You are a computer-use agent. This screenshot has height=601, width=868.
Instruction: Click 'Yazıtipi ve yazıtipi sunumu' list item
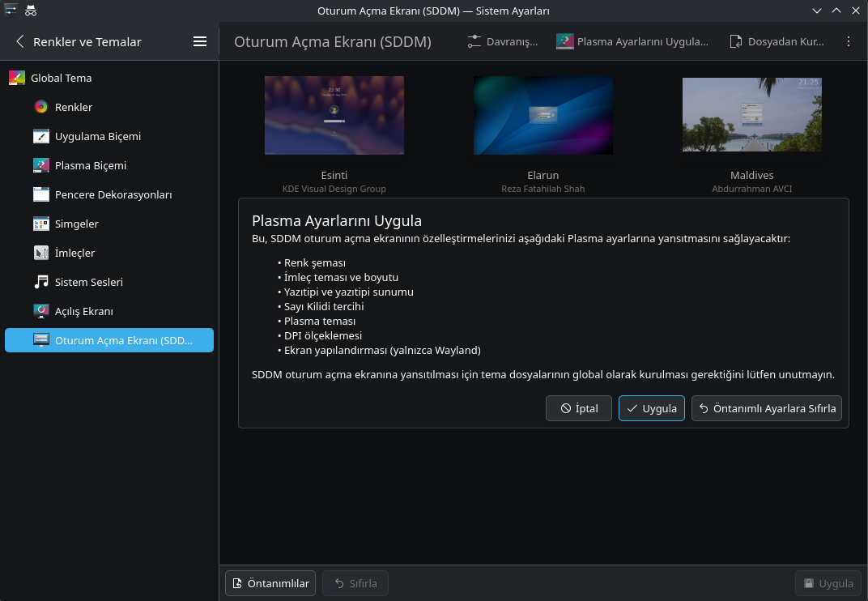point(348,292)
